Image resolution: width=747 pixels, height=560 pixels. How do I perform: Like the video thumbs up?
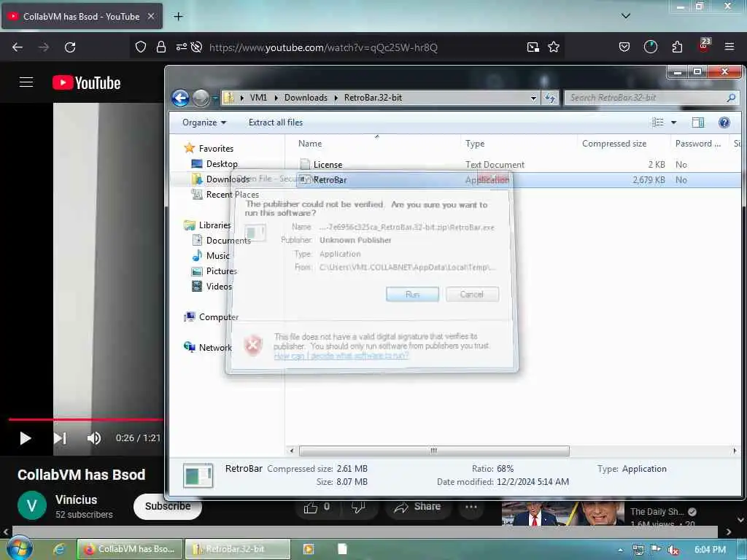tap(317, 507)
